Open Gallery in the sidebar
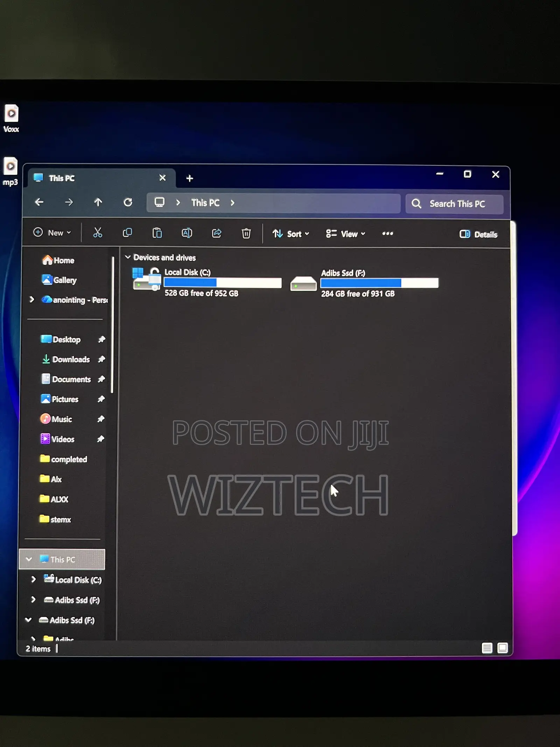The height and width of the screenshot is (747, 560). point(59,280)
